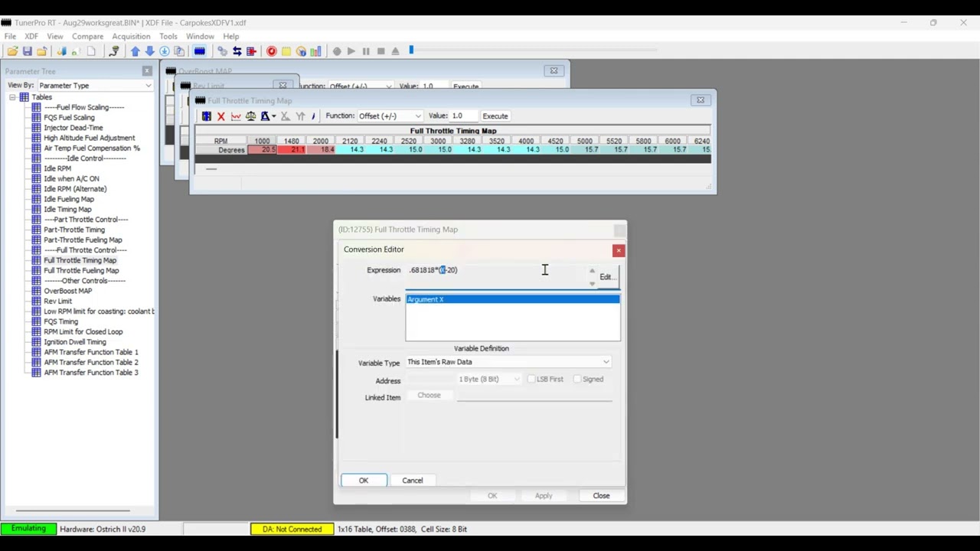Open the Compare menu
The width and height of the screenshot is (980, 551).
[87, 36]
